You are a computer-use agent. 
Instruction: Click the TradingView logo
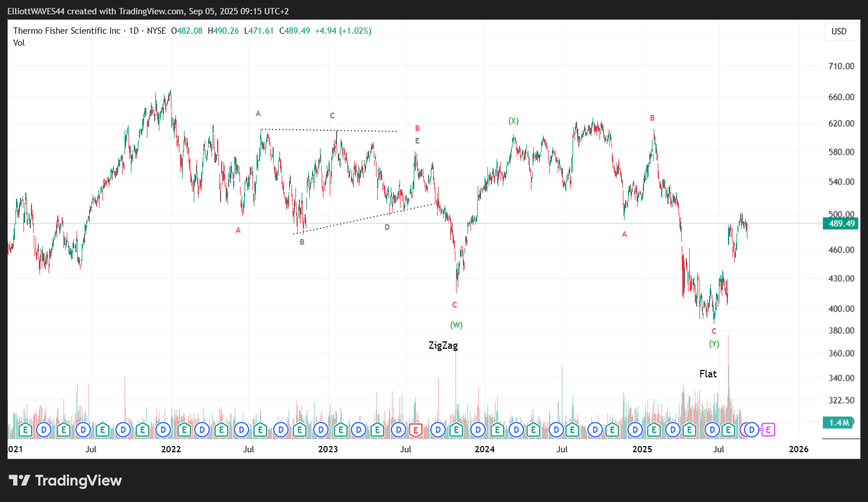pos(65,481)
